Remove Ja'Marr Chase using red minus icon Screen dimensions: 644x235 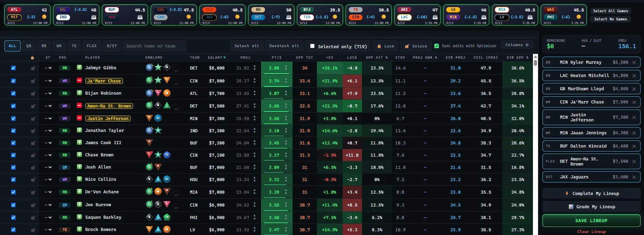pyautogui.click(x=79, y=80)
